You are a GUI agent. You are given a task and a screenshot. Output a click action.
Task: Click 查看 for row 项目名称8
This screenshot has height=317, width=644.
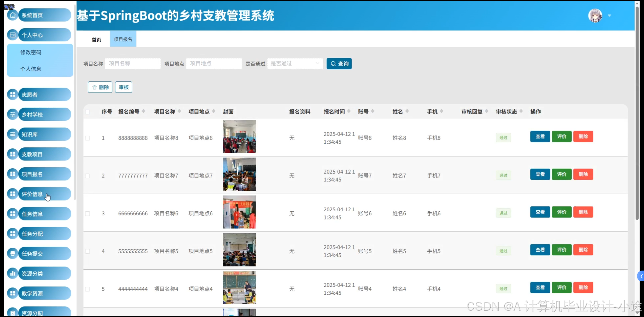(x=540, y=136)
